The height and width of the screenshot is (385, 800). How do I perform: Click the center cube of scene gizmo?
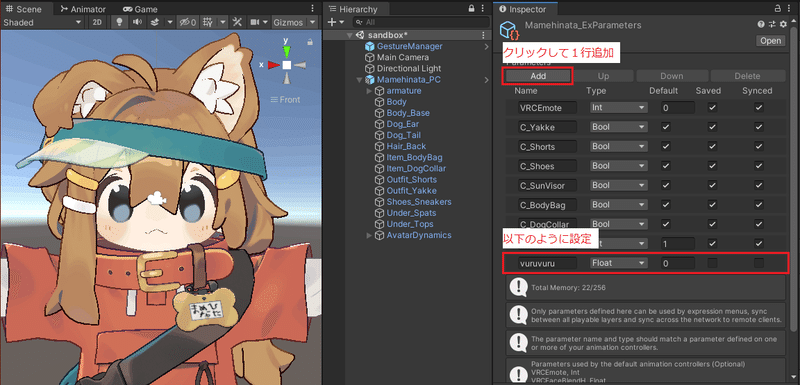[287, 65]
